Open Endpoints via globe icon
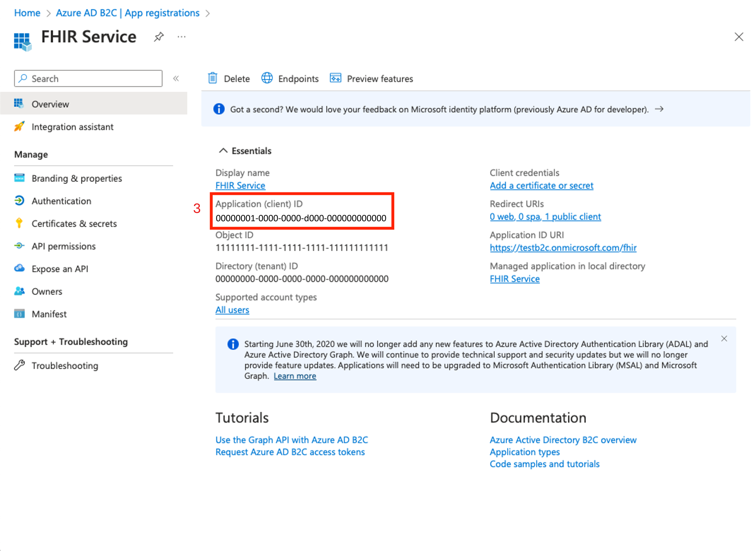The width and height of the screenshot is (756, 551). [267, 78]
